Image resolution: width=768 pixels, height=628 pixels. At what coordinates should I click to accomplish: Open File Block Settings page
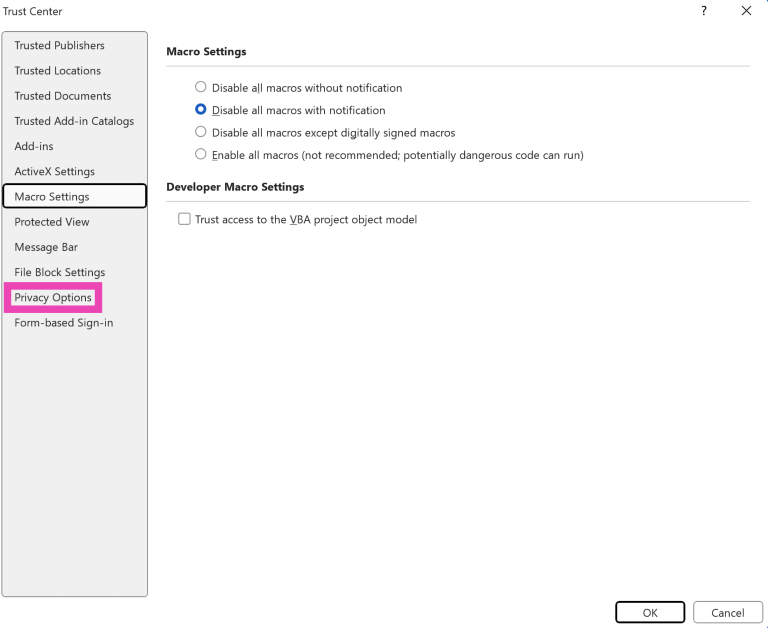pos(59,272)
